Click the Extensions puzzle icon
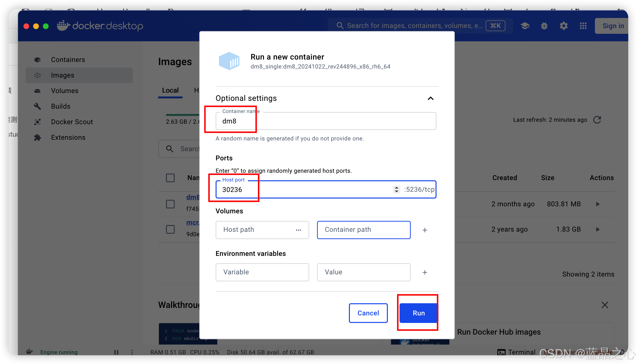 (x=37, y=137)
